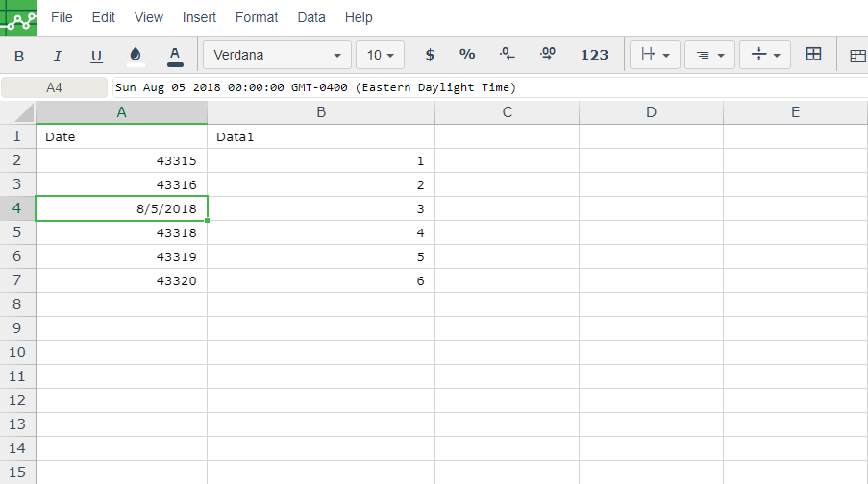Apply currency dollar format
868x484 pixels.
click(x=430, y=55)
